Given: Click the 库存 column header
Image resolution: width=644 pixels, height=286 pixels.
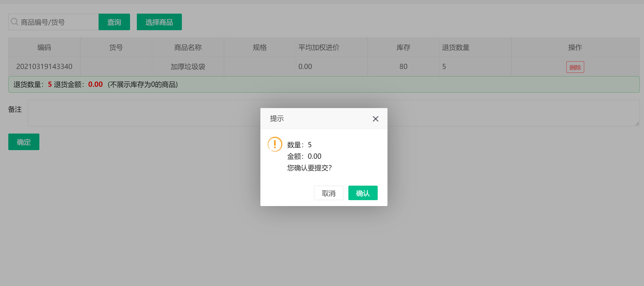Looking at the screenshot, I should point(403,47).
